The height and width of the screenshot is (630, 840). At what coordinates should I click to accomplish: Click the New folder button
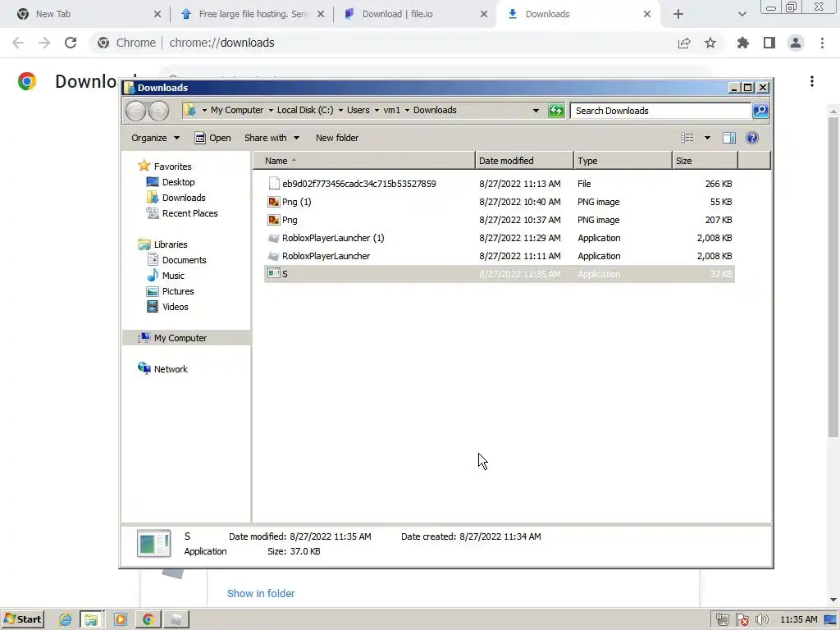[x=337, y=138]
